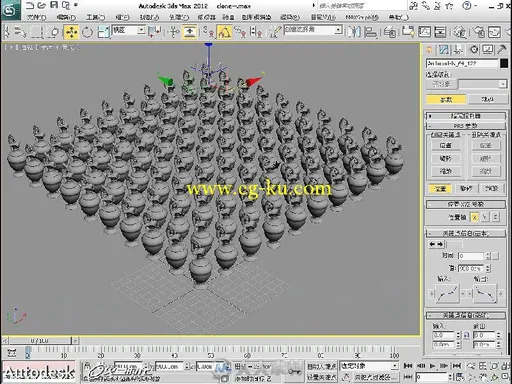512x384 pixels.
Task: Open the Mini Curve Editor on the track bar
Action: (12, 353)
